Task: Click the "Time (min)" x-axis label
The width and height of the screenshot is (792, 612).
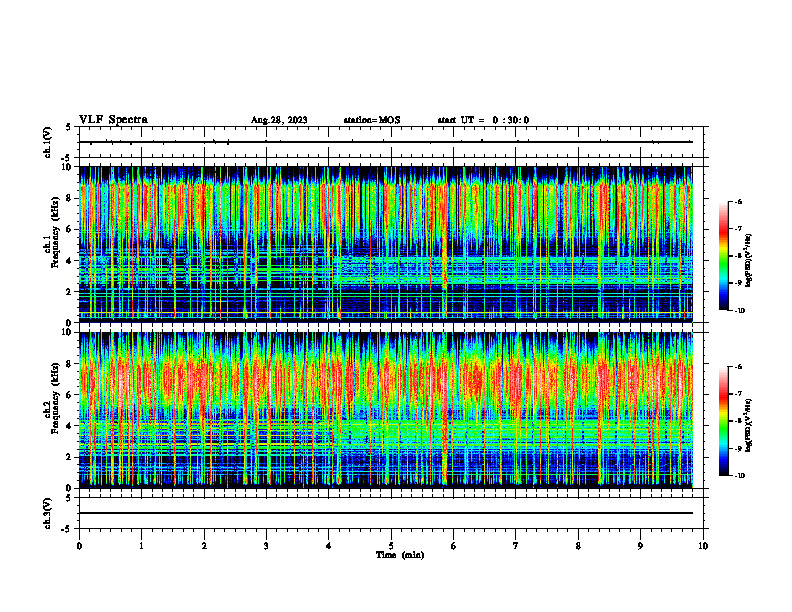Action: tap(400, 555)
